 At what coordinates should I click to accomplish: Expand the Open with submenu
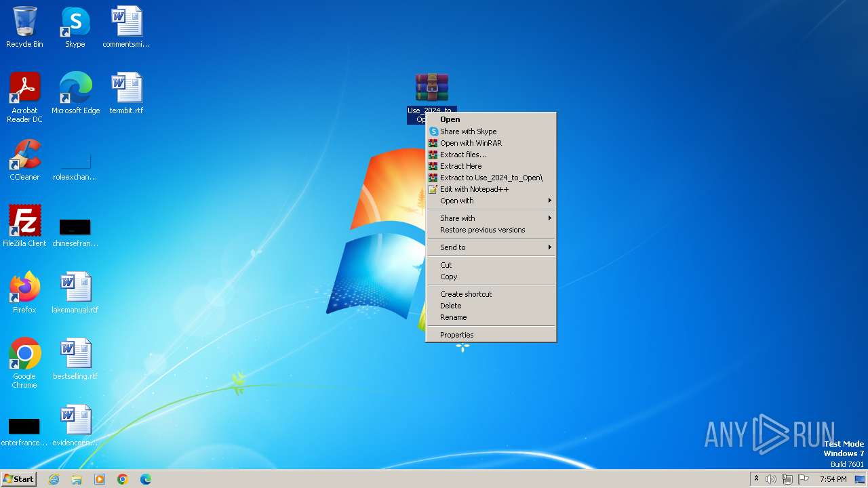(491, 201)
